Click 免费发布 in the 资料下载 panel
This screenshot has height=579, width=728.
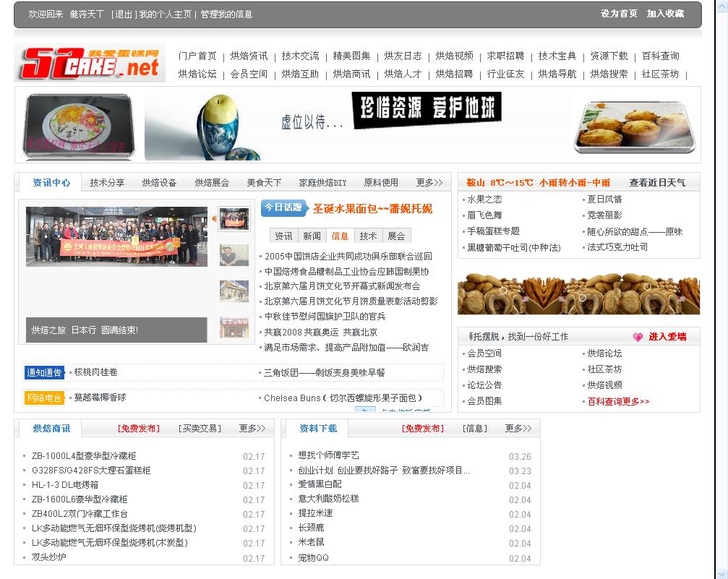[x=422, y=428]
